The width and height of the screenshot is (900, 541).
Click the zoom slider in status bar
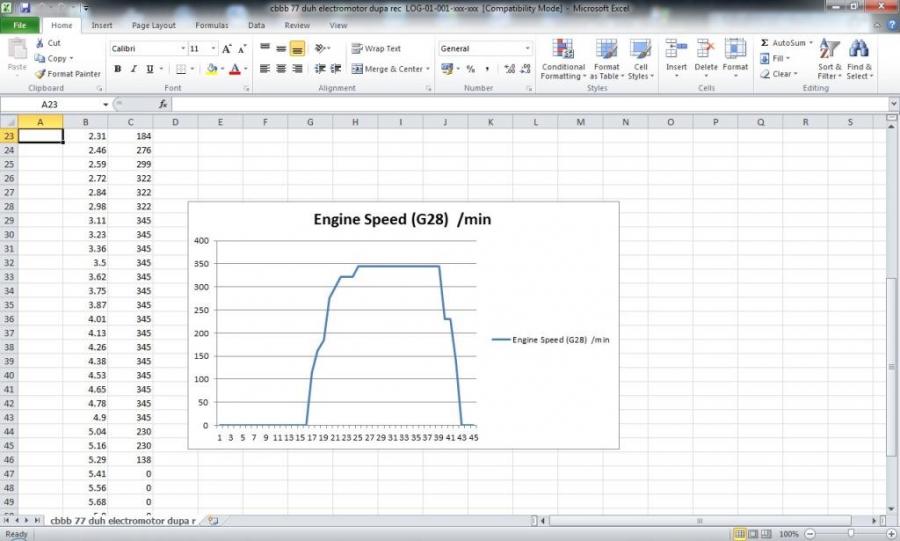850,534
